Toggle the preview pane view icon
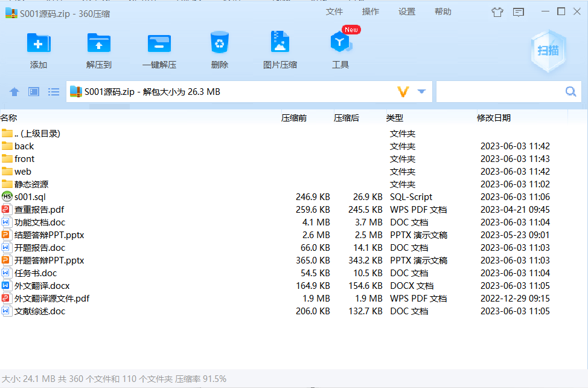The height and width of the screenshot is (388, 588). coord(33,91)
